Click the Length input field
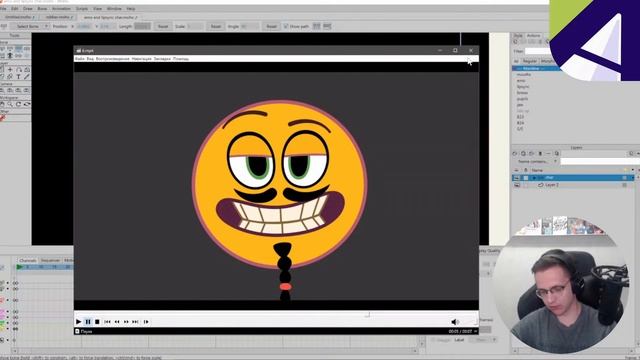Image resolution: width=640 pixels, height=360 pixels. (142, 26)
